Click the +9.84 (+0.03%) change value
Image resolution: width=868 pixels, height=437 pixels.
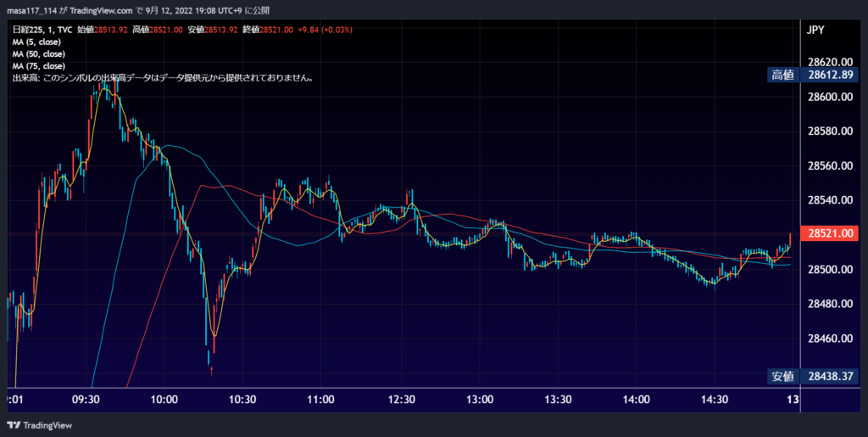coord(325,30)
